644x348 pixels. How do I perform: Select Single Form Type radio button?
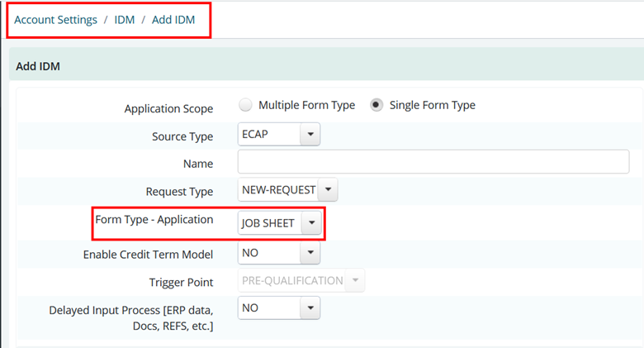(376, 105)
